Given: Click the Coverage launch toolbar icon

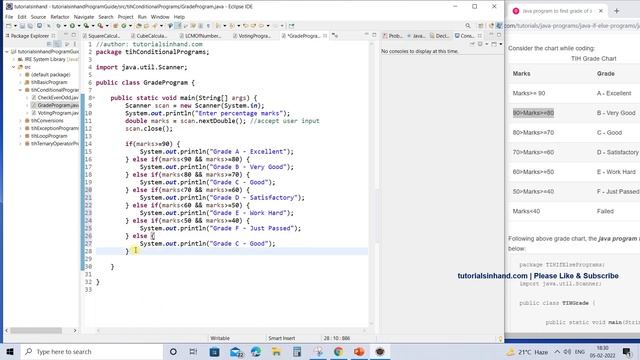Looking at the screenshot, I should 86,26.
